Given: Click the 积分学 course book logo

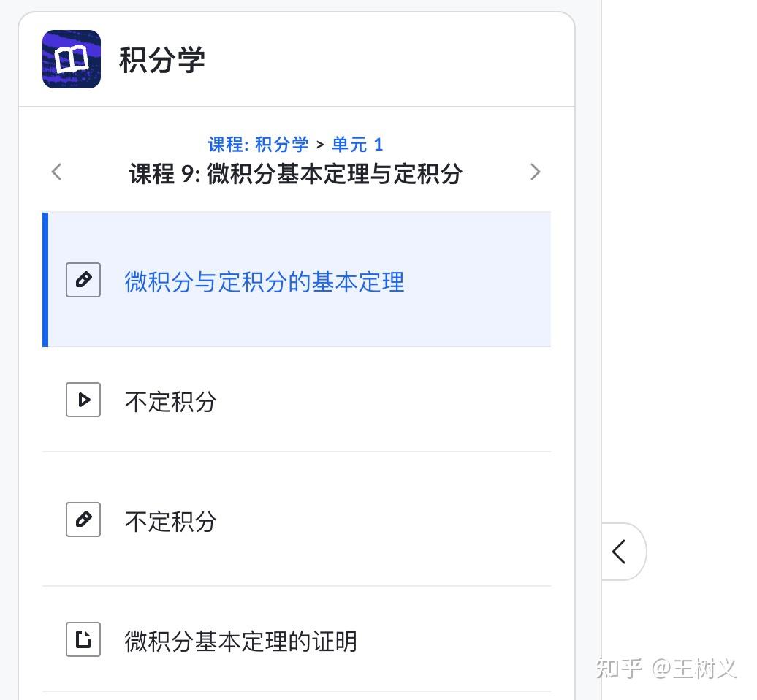Looking at the screenshot, I should 72,59.
